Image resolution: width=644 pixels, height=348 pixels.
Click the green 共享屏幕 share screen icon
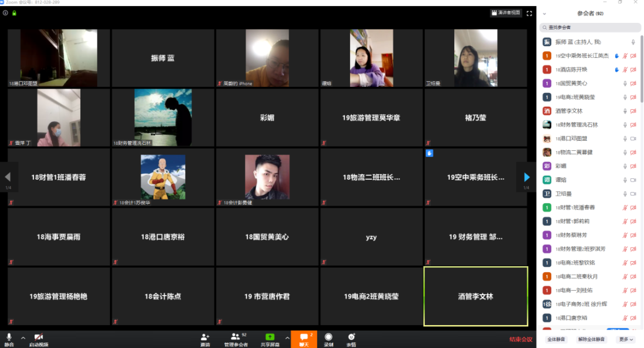270,337
